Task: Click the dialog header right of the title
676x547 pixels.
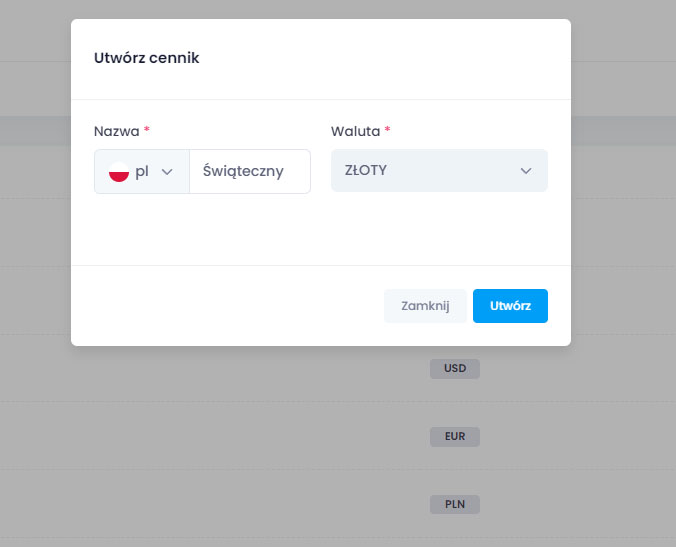Action: click(x=400, y=58)
